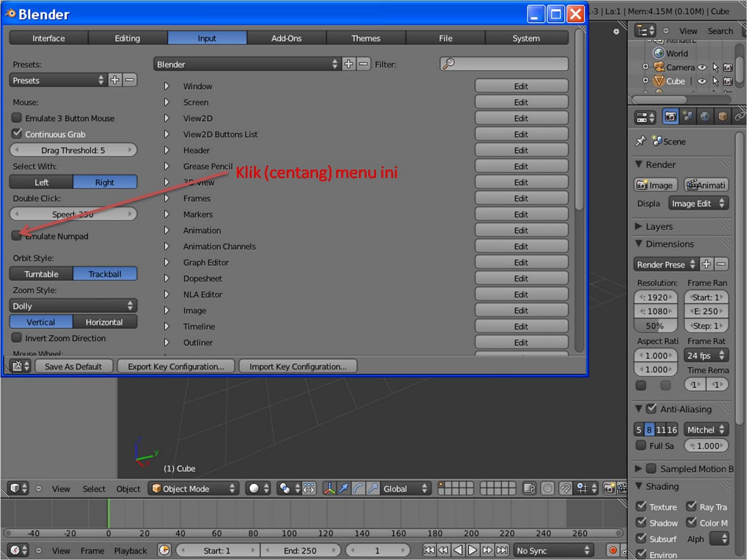Open the World properties globe tab
The height and width of the screenshot is (560, 747).
[x=705, y=117]
